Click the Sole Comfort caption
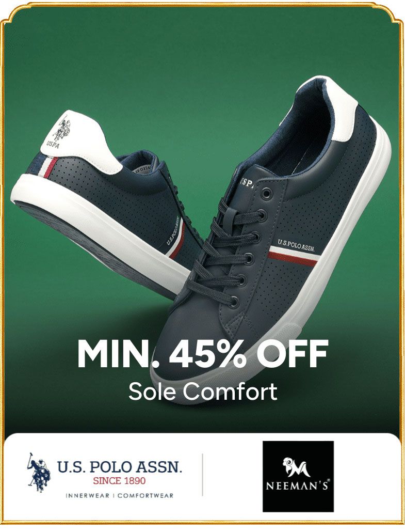The height and width of the screenshot is (532, 405). (x=203, y=391)
